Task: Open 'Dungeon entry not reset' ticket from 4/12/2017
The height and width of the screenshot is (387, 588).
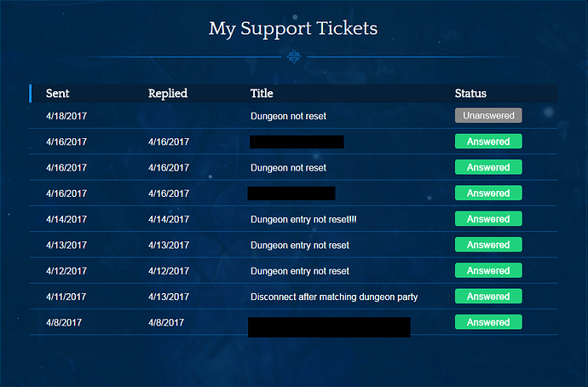Action: (299, 271)
